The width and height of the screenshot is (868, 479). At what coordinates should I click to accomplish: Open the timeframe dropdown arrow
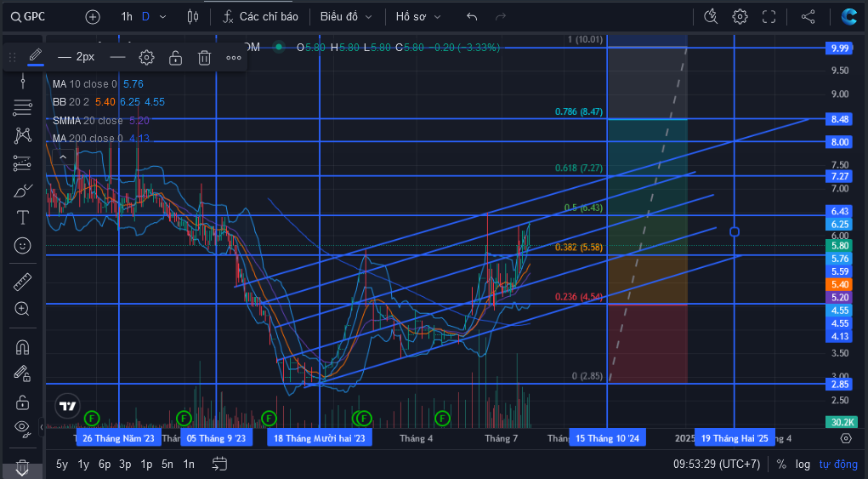pos(162,17)
